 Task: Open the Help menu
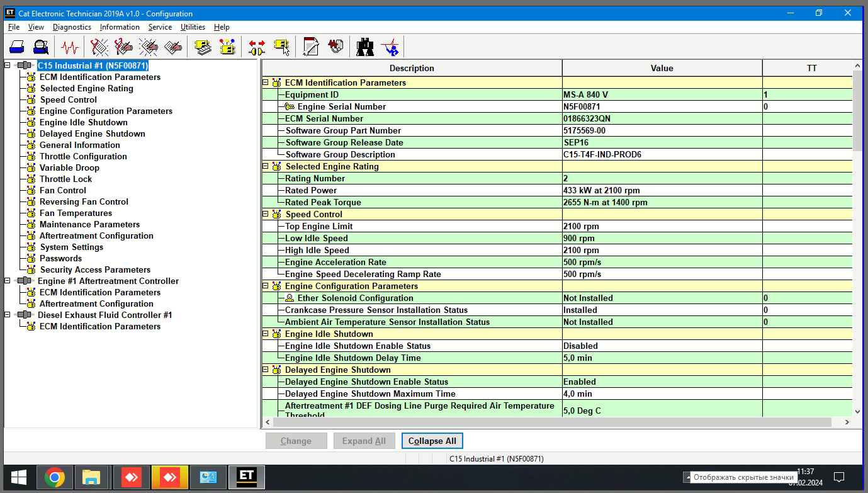(x=222, y=27)
